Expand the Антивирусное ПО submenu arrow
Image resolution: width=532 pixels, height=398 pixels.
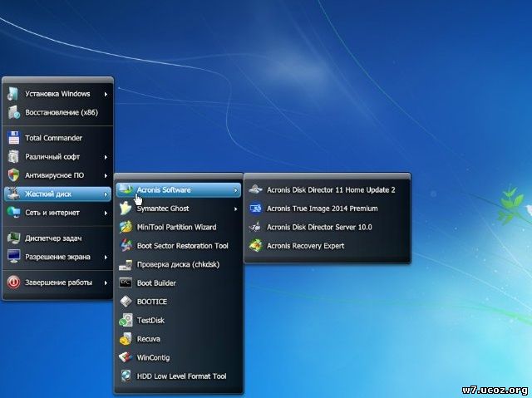coord(106,175)
